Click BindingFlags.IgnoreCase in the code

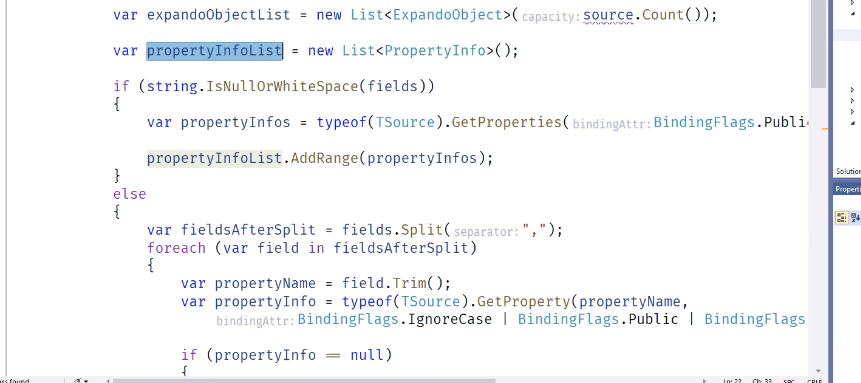[x=394, y=319]
